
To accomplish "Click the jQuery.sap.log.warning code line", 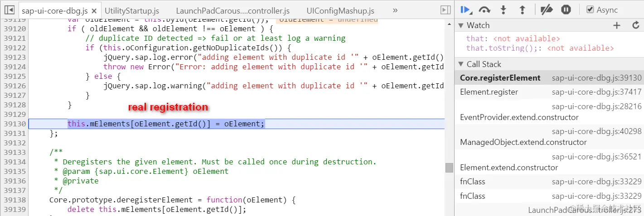I will click(274, 86).
